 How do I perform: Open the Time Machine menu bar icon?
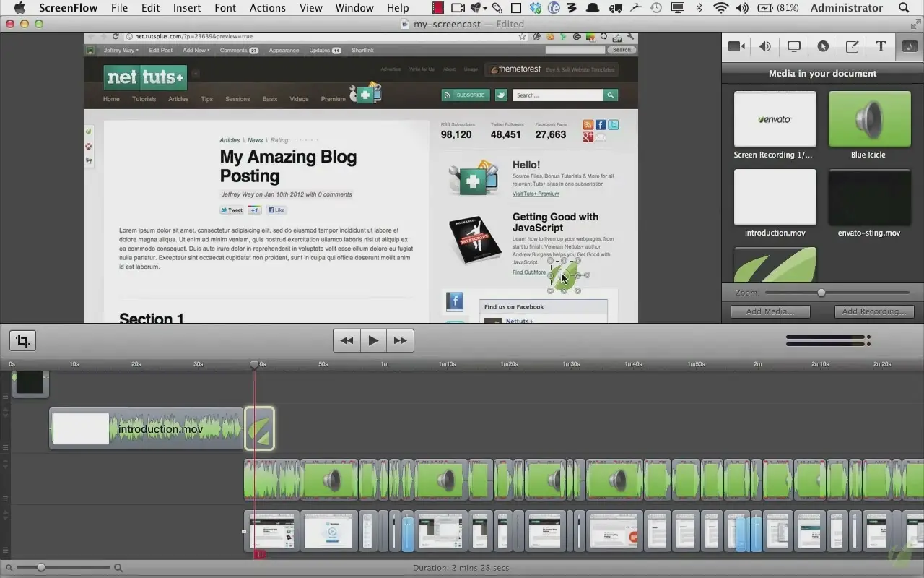point(656,8)
